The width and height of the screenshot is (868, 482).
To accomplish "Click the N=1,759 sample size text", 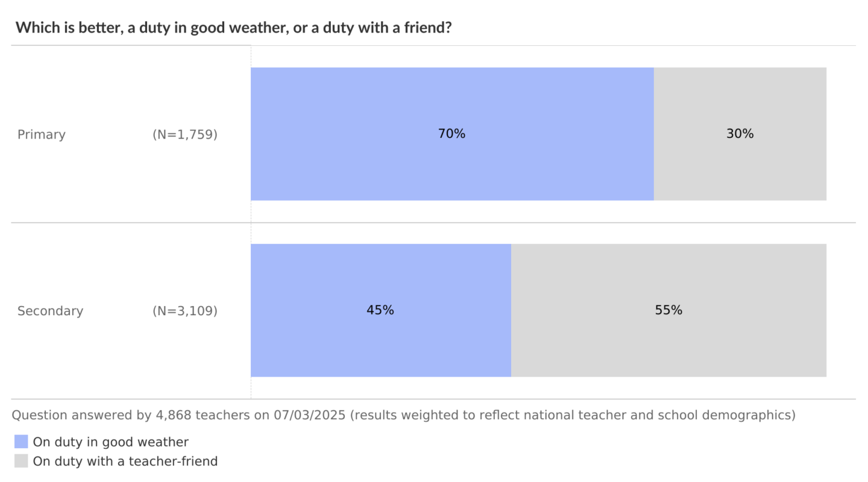I will click(x=185, y=134).
